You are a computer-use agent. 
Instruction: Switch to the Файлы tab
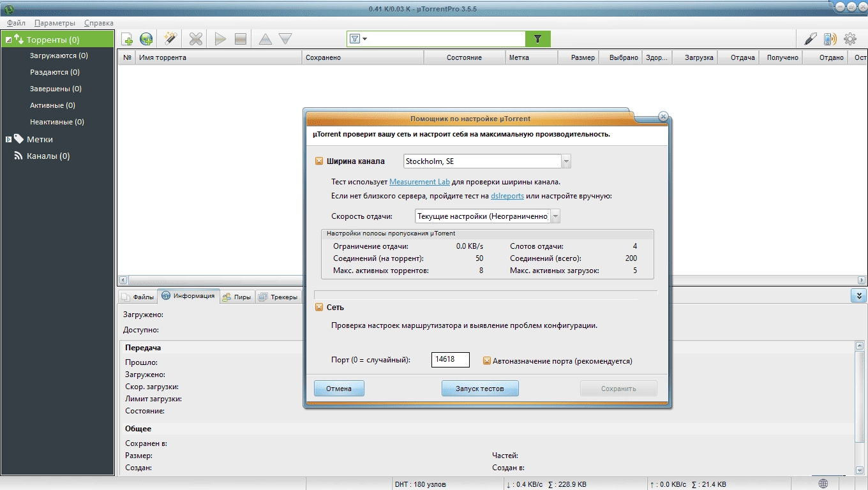click(x=137, y=297)
